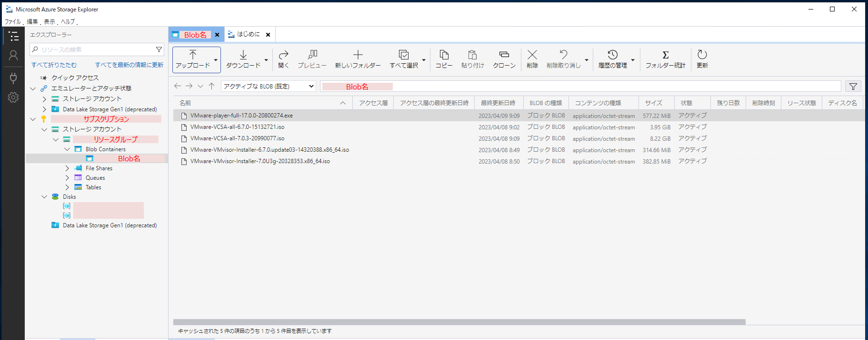Expand the File Shares node
Screen dimensions: 868x340
click(67, 168)
